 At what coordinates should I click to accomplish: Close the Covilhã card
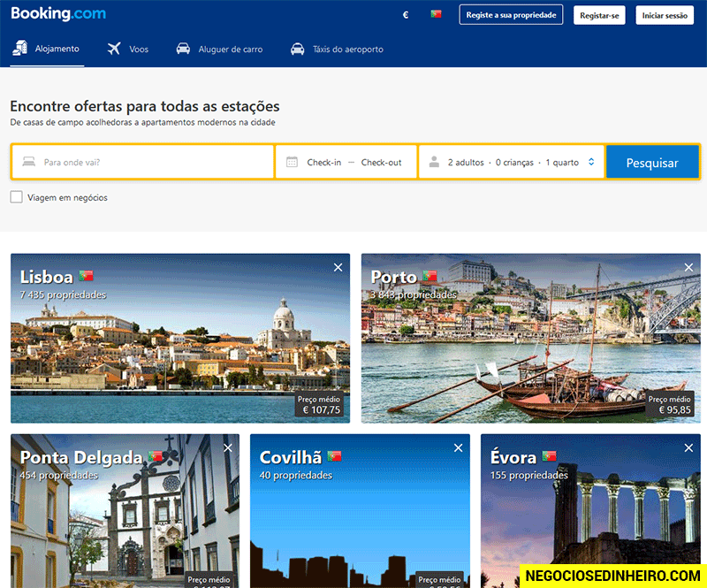point(458,448)
